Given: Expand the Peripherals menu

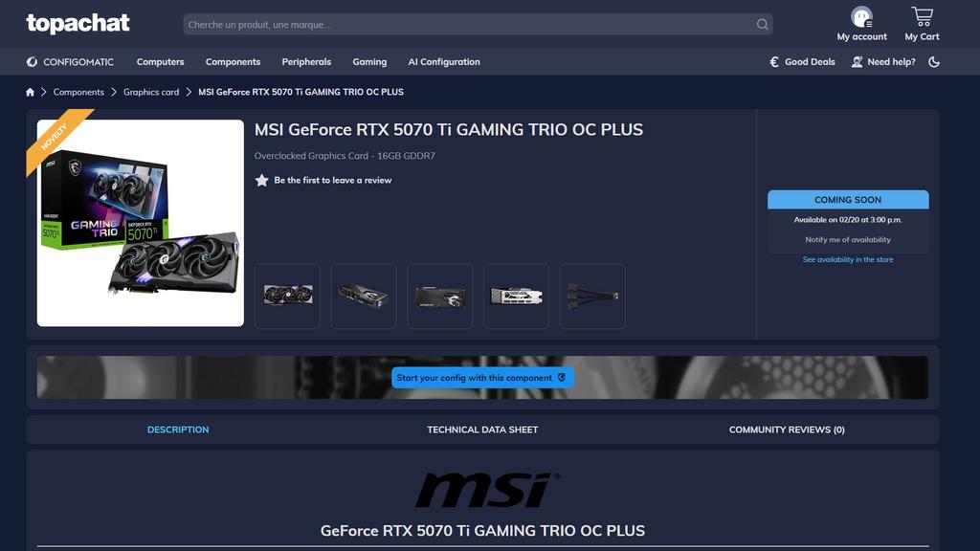Looking at the screenshot, I should pyautogui.click(x=306, y=62).
